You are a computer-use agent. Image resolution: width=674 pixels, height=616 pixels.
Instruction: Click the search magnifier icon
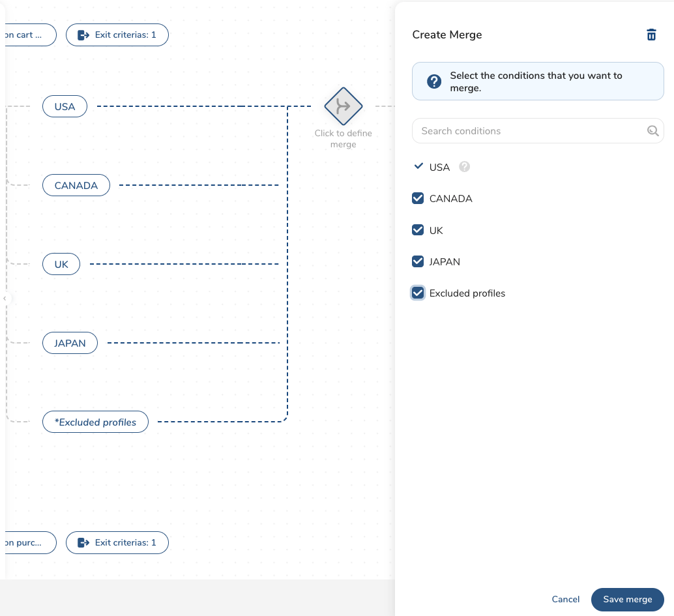click(652, 131)
